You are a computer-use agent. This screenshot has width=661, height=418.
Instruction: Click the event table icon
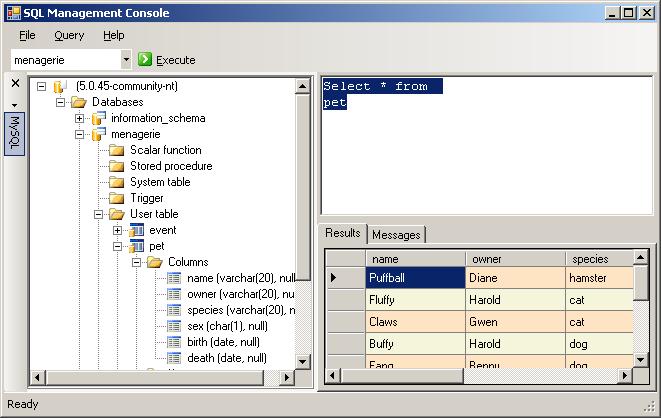(136, 230)
